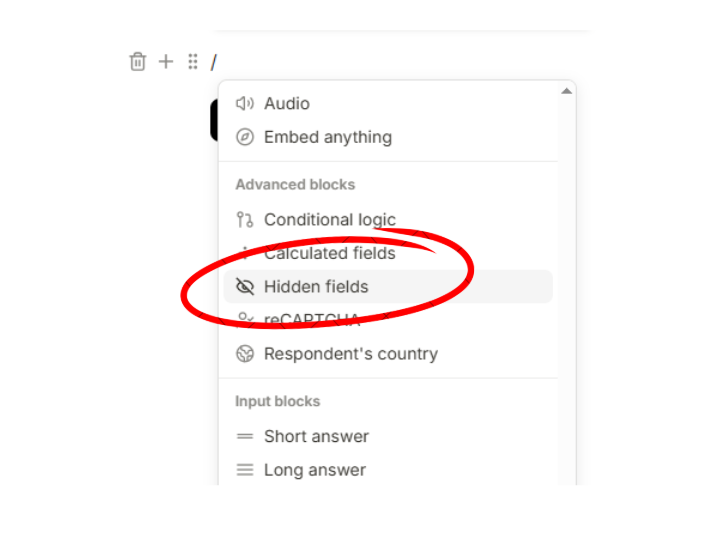The width and height of the screenshot is (728, 545).
Task: Click the Conditional logic branch icon
Action: point(245,220)
